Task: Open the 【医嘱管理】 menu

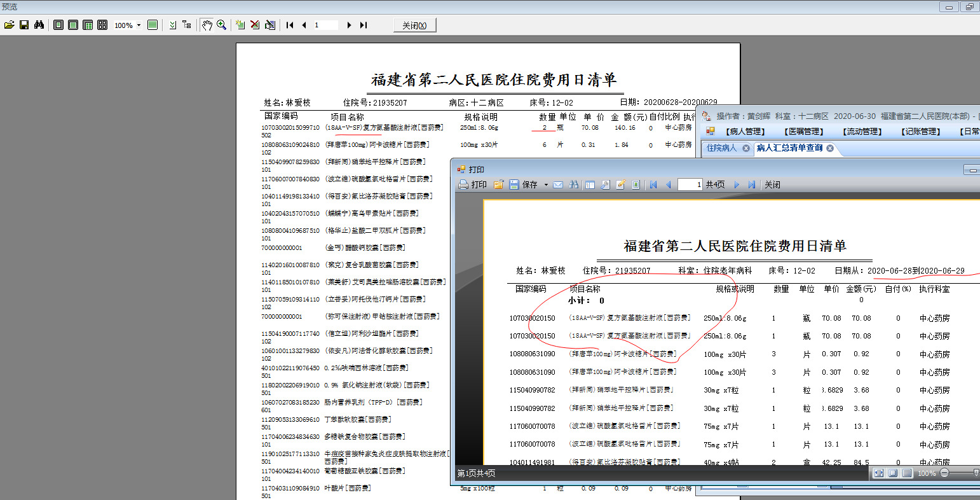Action: 804,132
